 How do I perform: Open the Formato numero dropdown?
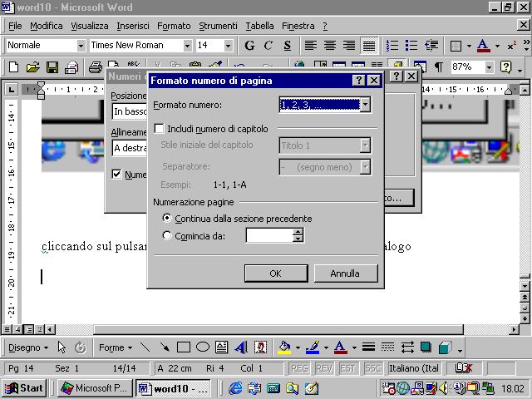(x=365, y=105)
